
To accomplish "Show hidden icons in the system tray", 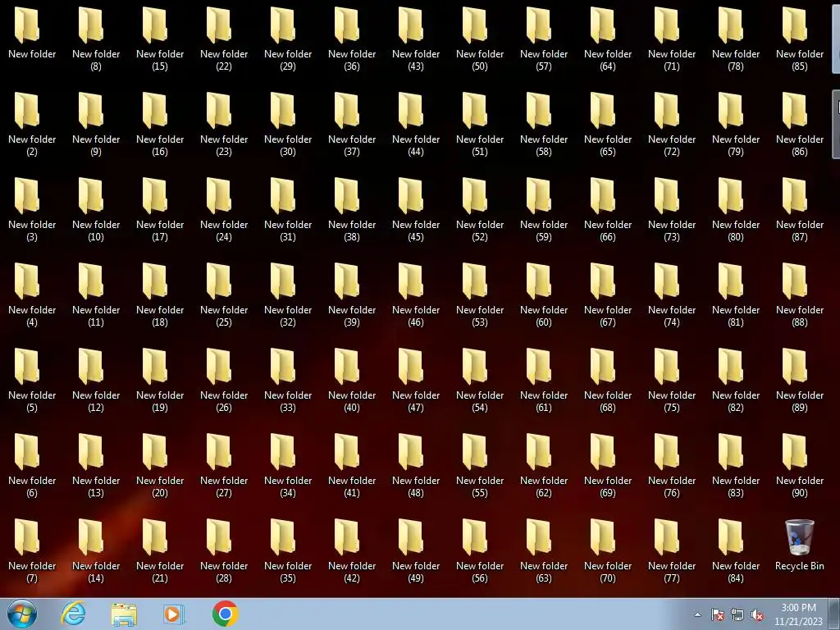I will (x=697, y=615).
